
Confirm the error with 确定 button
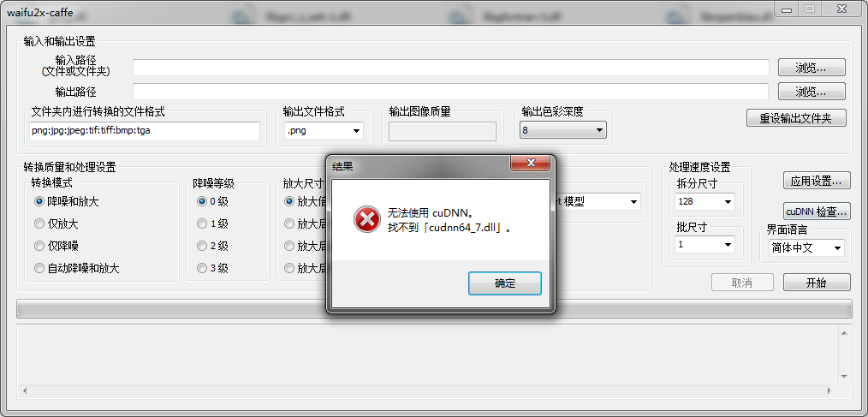click(505, 283)
